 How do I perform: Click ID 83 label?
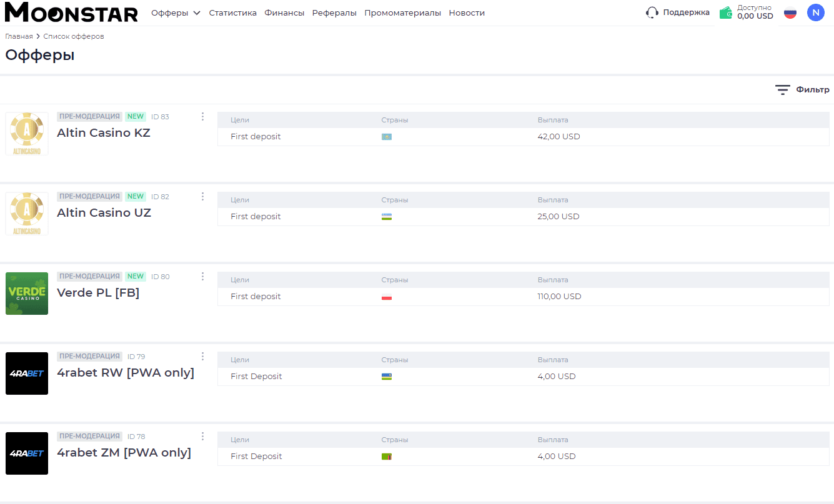[160, 117]
